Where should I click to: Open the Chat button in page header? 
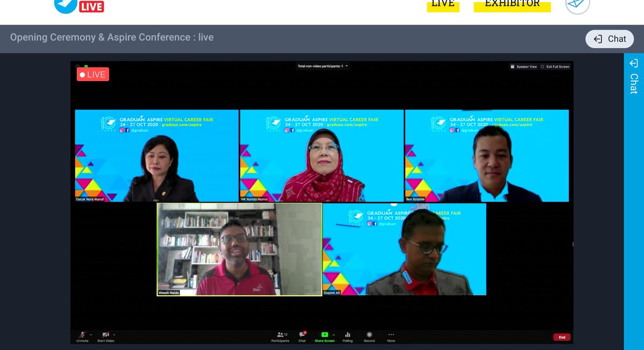[610, 39]
